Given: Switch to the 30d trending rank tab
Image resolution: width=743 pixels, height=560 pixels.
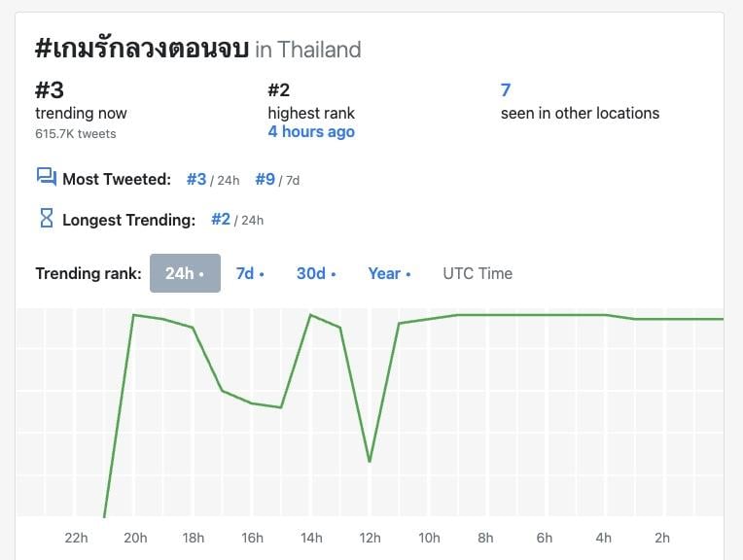Looking at the screenshot, I should (316, 273).
